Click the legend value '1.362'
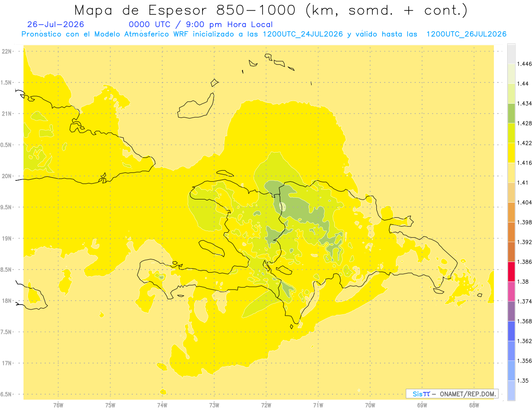 (x=524, y=341)
